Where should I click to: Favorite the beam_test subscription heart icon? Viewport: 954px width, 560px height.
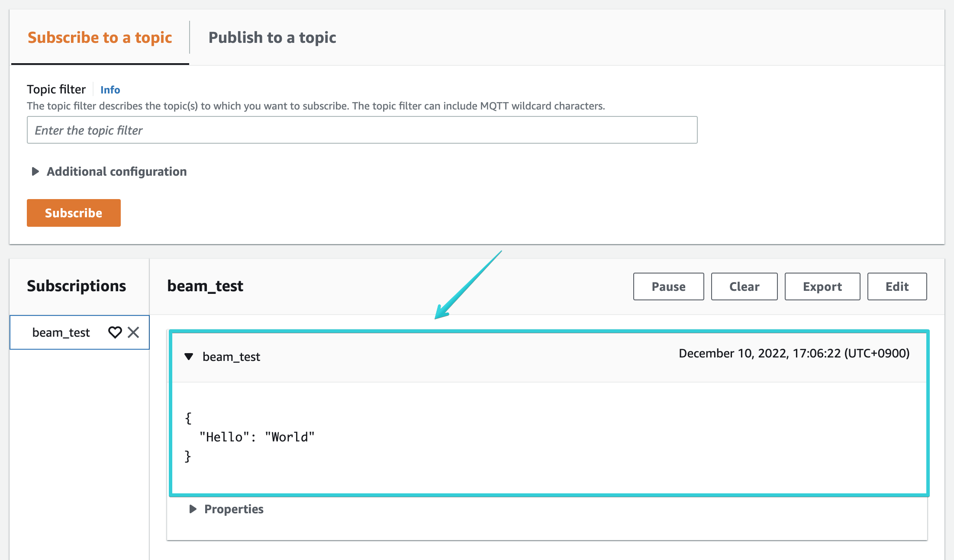[x=115, y=332]
